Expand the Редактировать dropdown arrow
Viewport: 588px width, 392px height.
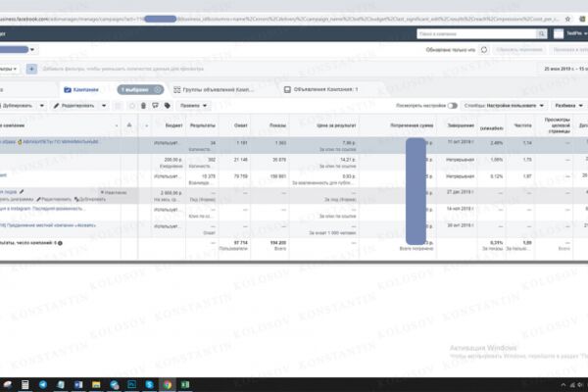click(x=104, y=106)
